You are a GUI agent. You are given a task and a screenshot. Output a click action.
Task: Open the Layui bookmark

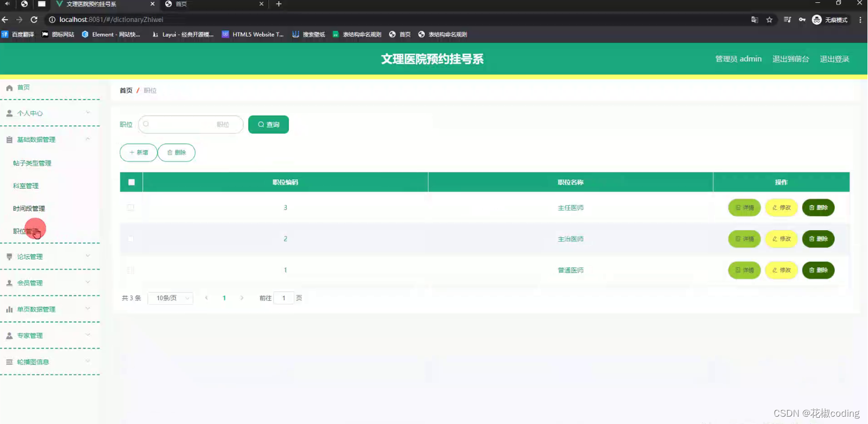(x=183, y=34)
